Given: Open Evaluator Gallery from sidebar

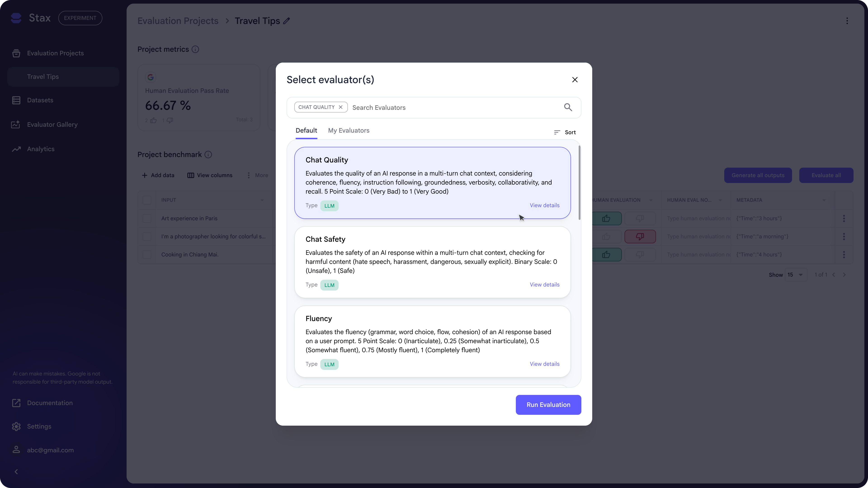Looking at the screenshot, I should pyautogui.click(x=52, y=125).
